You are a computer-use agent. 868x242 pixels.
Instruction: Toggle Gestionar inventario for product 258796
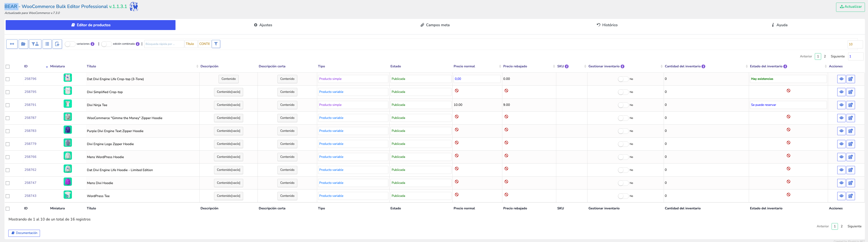point(623,79)
